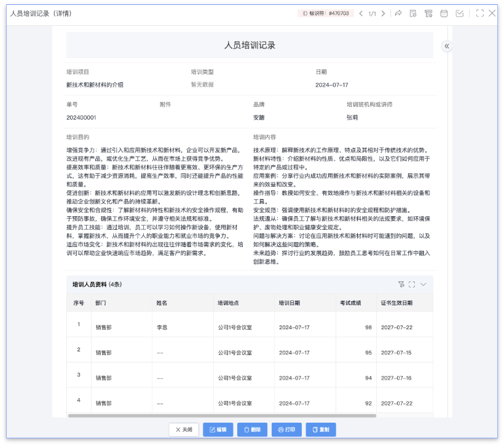Image resolution: width=504 pixels, height=446 pixels.
Task: Click the calendar icon in top toolbar
Action: pos(444,14)
